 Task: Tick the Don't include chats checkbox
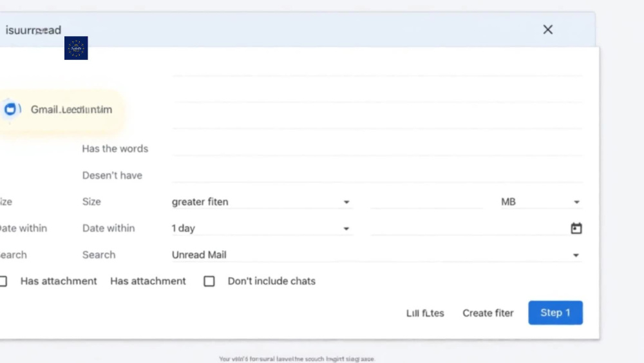click(209, 281)
